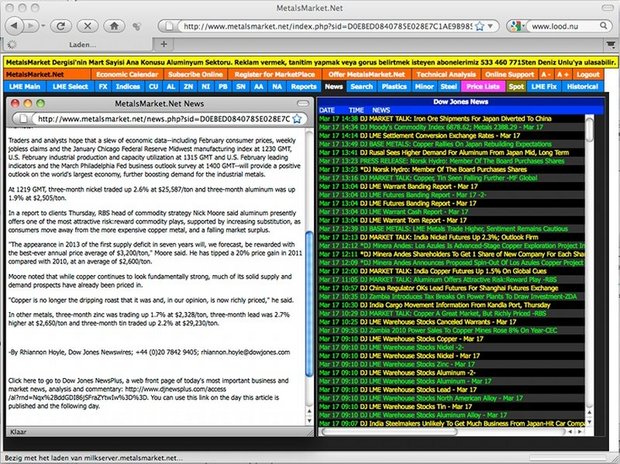Open headline LME Settlement Conversion Exchange Rates
Screen dimensions: 620x464
click(440, 136)
